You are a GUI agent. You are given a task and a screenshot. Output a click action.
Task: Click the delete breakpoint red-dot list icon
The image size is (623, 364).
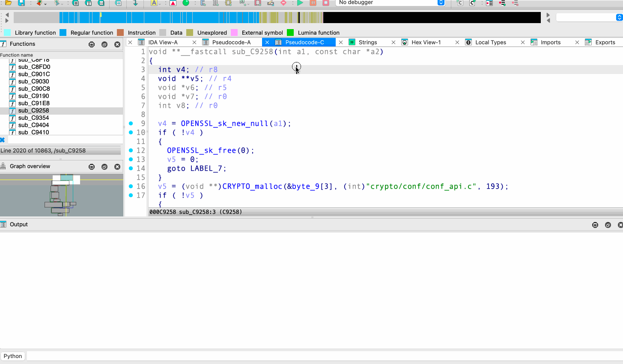pos(515,3)
